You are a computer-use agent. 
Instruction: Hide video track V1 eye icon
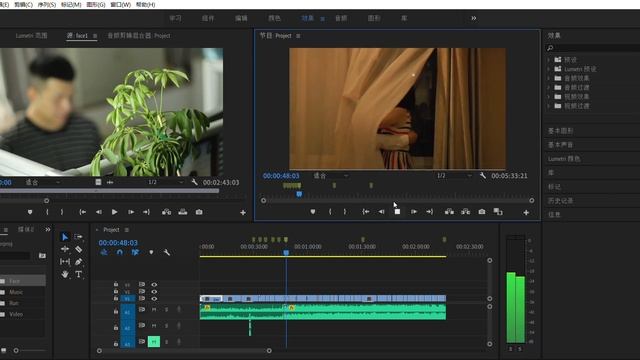pos(154,298)
